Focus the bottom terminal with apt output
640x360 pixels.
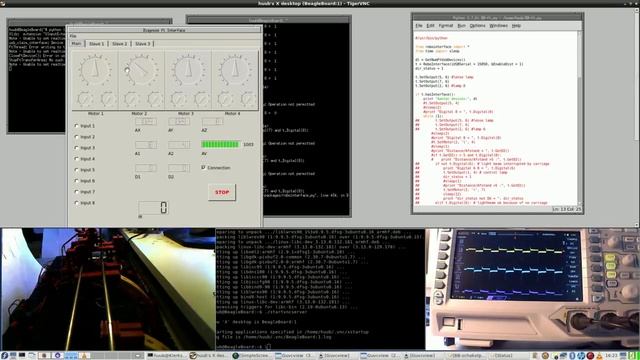click(320, 289)
